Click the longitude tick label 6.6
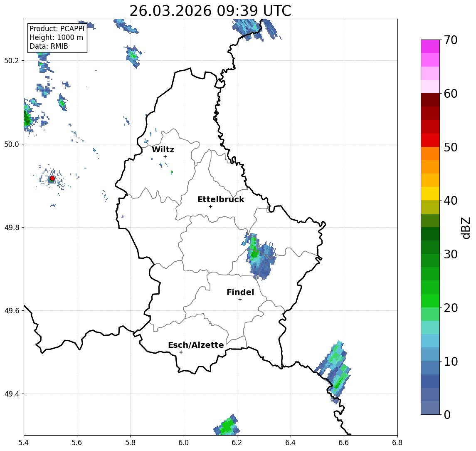 pos(344,443)
